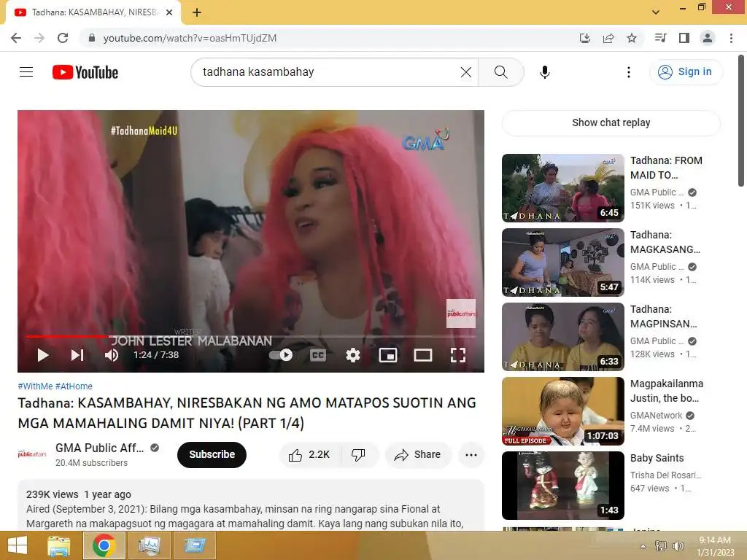The height and width of the screenshot is (560, 747).
Task: Open thumbnail of MAGPINSAN video
Action: point(562,337)
